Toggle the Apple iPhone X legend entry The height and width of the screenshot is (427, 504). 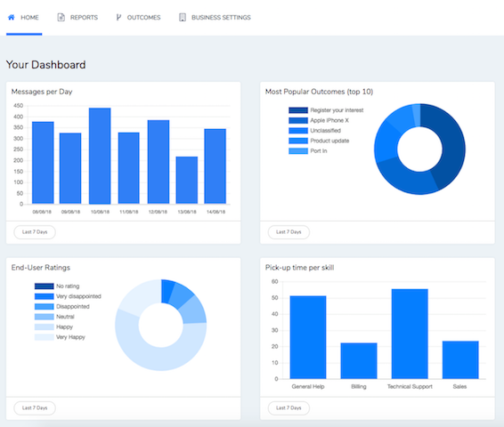click(319, 120)
